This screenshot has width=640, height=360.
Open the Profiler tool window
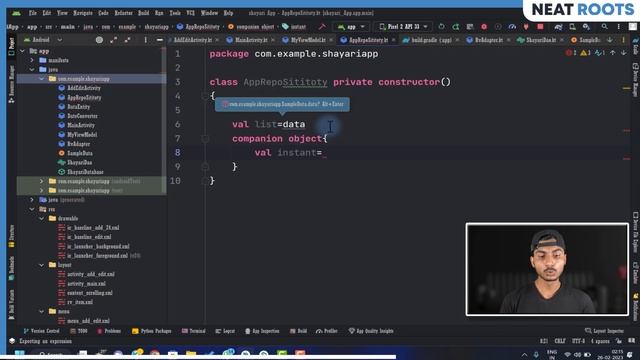pyautogui.click(x=327, y=331)
